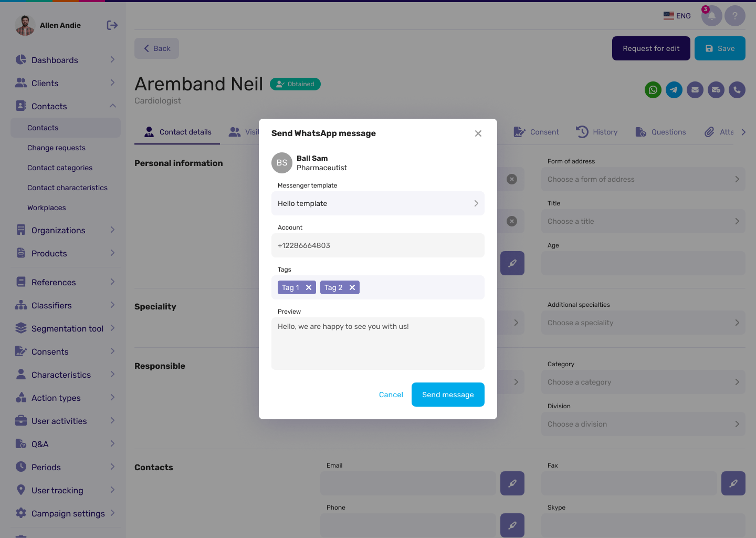Open the Choose a title dropdown

point(643,221)
